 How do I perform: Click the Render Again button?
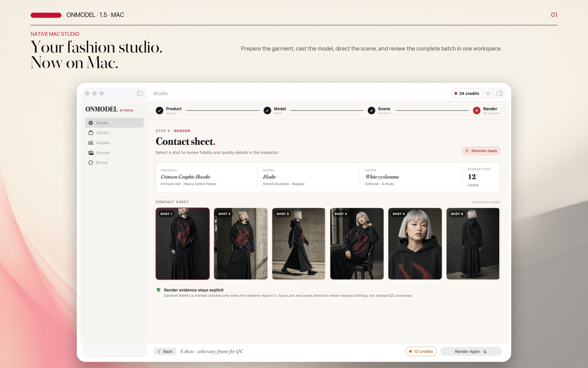471,351
